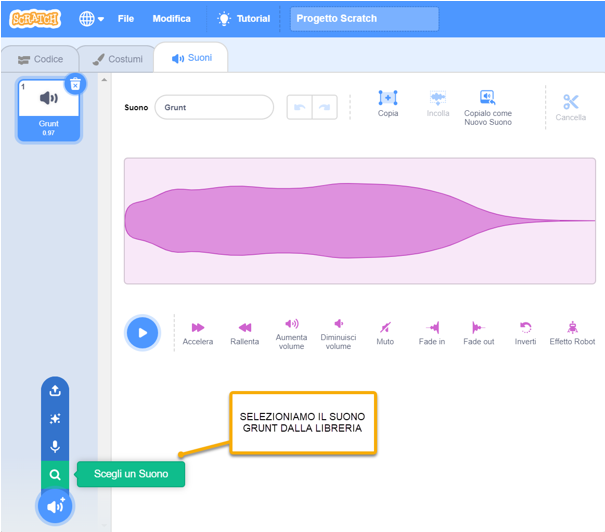Apply the Effetto Robot effect
Screen dimensions: 605x532
click(572, 333)
